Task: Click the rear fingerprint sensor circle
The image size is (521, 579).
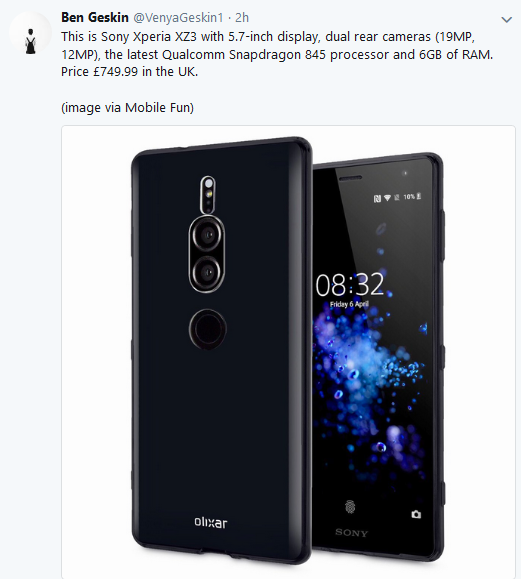Action: pyautogui.click(x=208, y=329)
